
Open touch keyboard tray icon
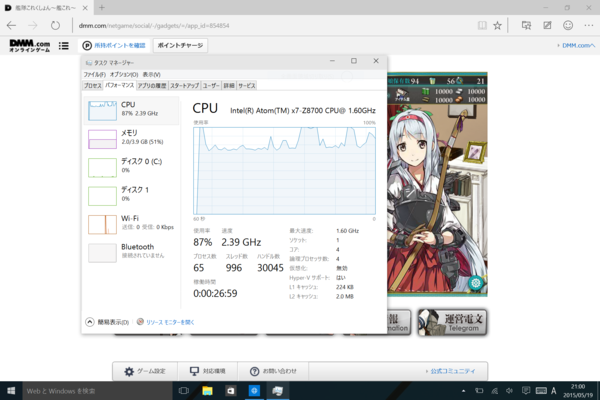click(x=541, y=390)
